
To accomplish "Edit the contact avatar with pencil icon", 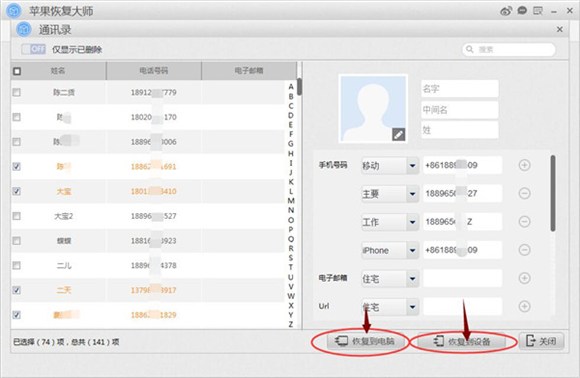I will [398, 135].
